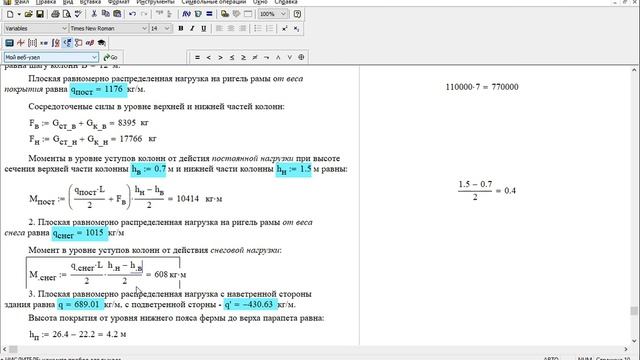
Task: Open the Справка menu
Action: pyautogui.click(x=286, y=2)
